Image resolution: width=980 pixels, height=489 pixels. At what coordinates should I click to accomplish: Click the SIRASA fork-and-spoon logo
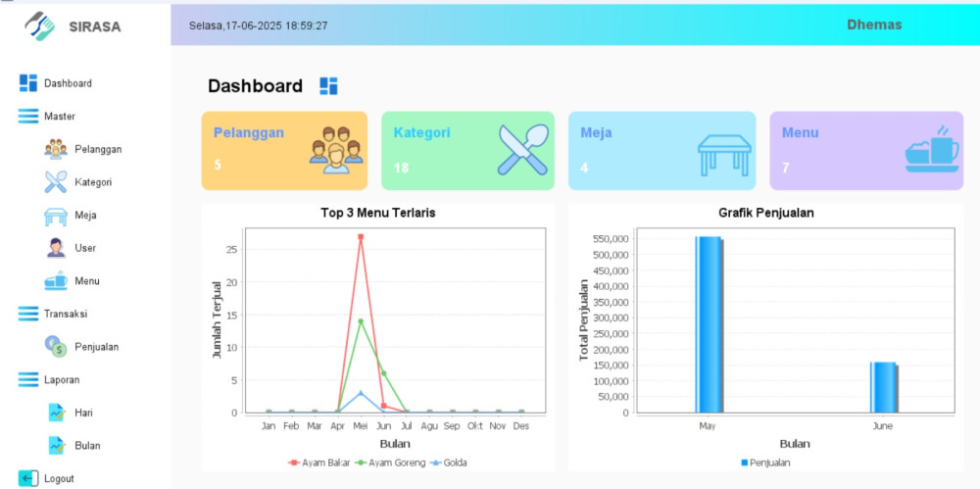pos(39,26)
